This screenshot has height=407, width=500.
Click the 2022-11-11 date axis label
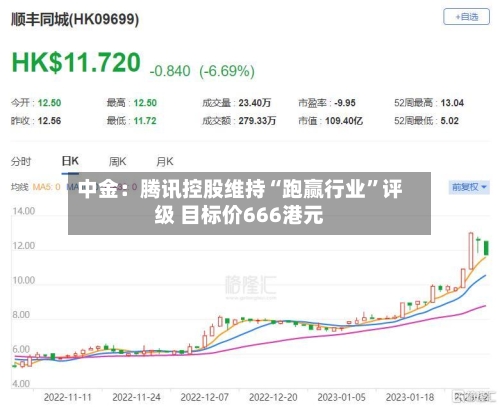[x=68, y=397]
